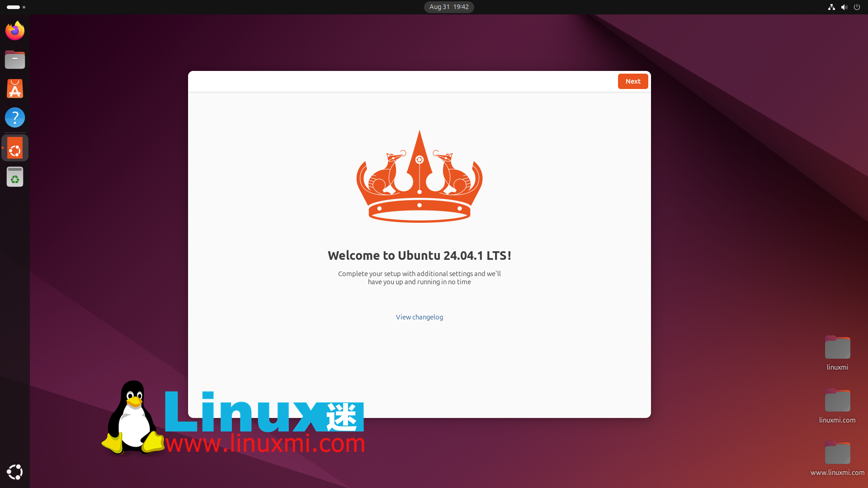
Task: Click the orange crown logo image
Action: tap(420, 176)
